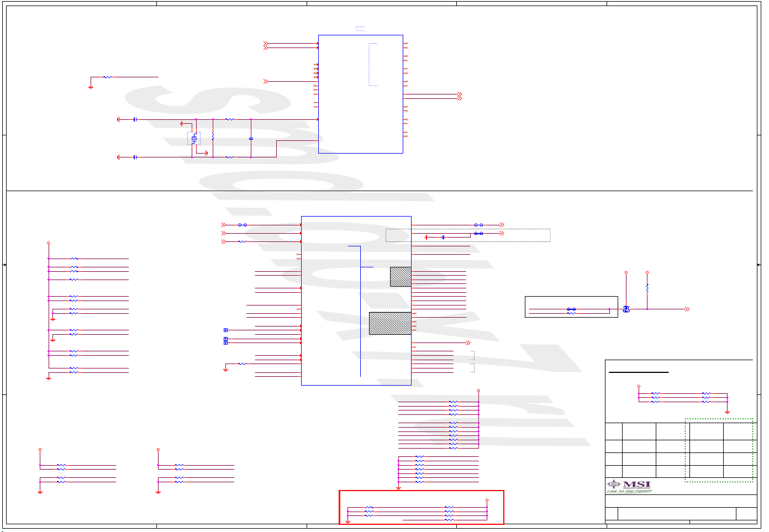Select the vertical capacitor right of crystal circuit
This screenshot has height=532, width=769.
251,139
